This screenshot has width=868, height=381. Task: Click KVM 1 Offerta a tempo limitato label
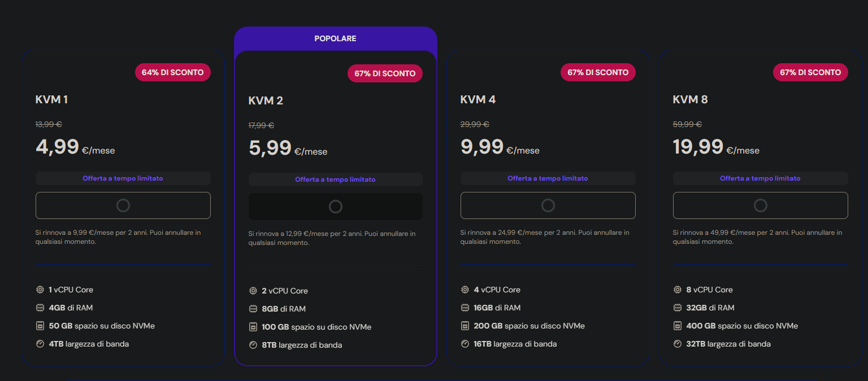(x=123, y=178)
